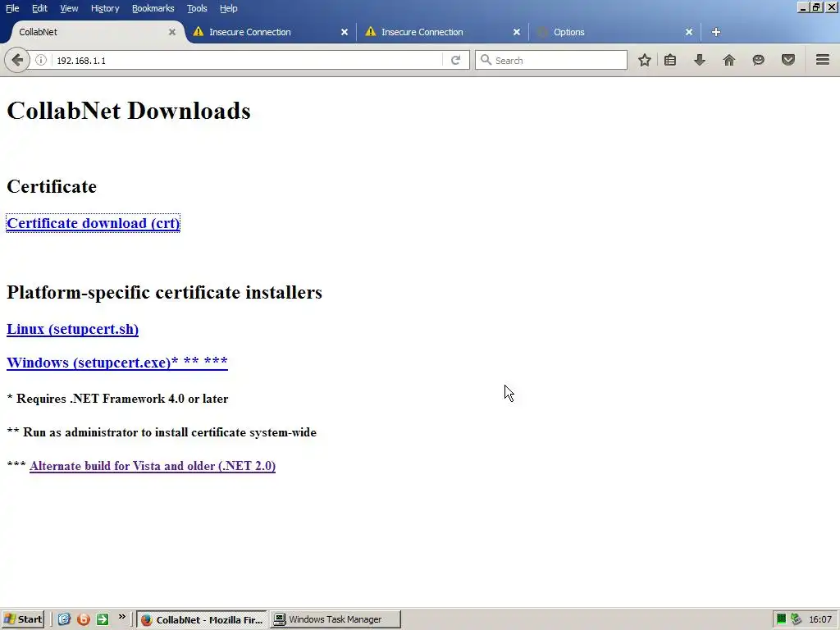Click the 16:07 system clock
840x630 pixels.
[x=820, y=619]
